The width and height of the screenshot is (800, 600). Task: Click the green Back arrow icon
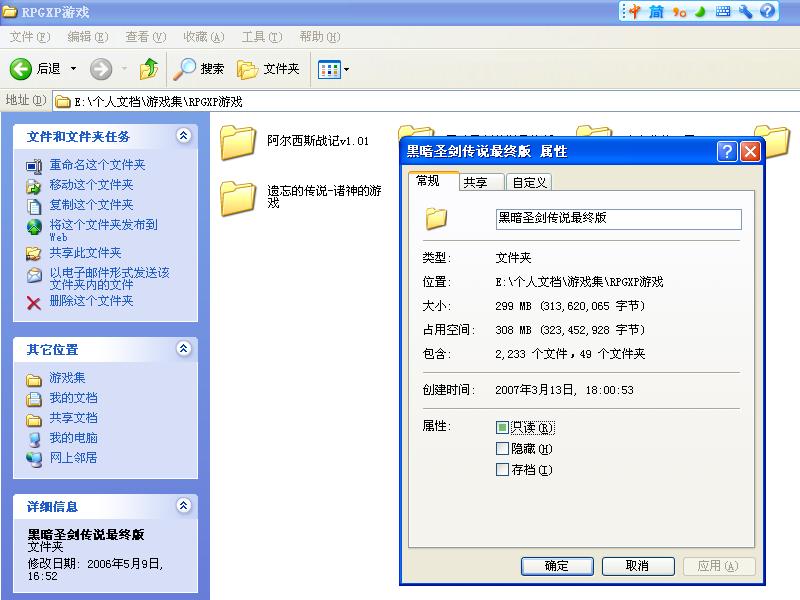tap(21, 68)
